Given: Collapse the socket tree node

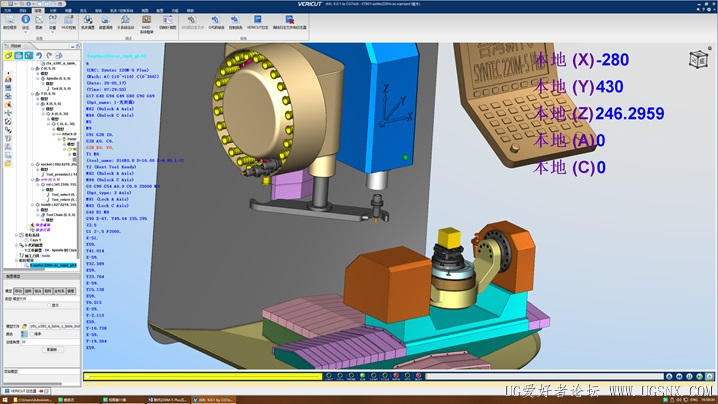Looking at the screenshot, I should coord(33,164).
